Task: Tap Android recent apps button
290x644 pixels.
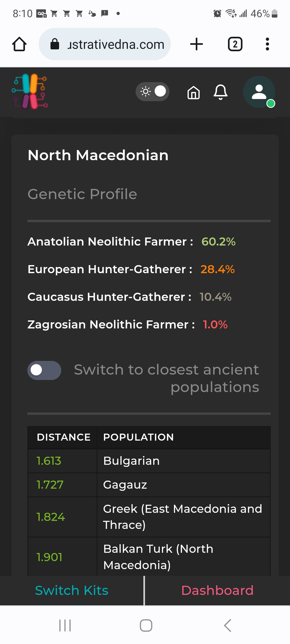Action: pyautogui.click(x=65, y=625)
